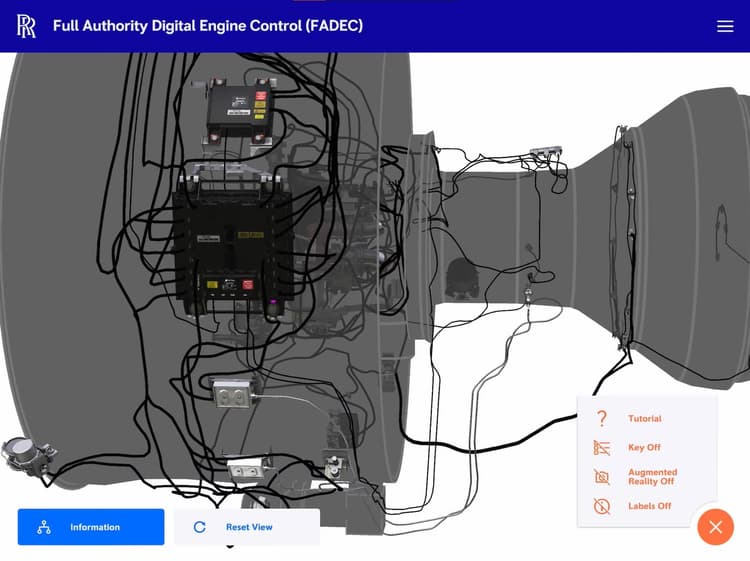Open the Tutorial menu entry

(645, 419)
